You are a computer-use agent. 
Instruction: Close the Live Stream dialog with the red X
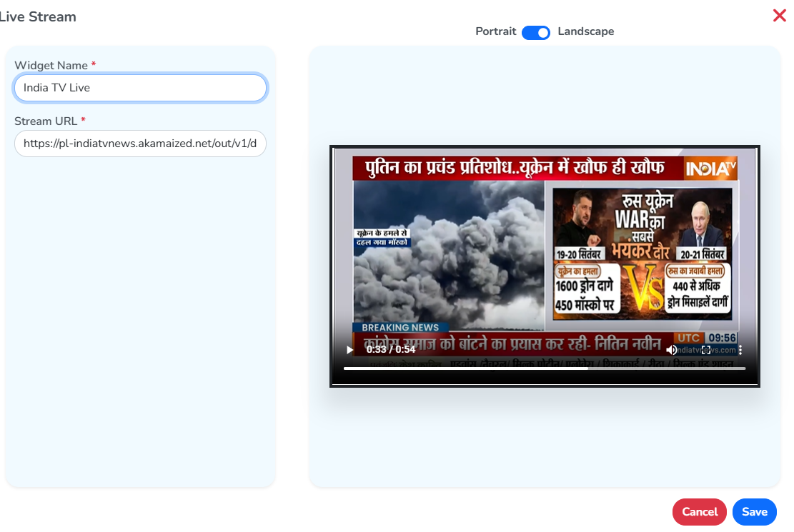pos(779,16)
